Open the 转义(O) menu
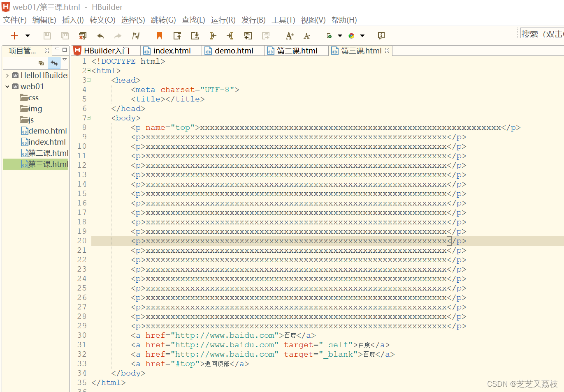The width and height of the screenshot is (564, 392). (x=102, y=20)
